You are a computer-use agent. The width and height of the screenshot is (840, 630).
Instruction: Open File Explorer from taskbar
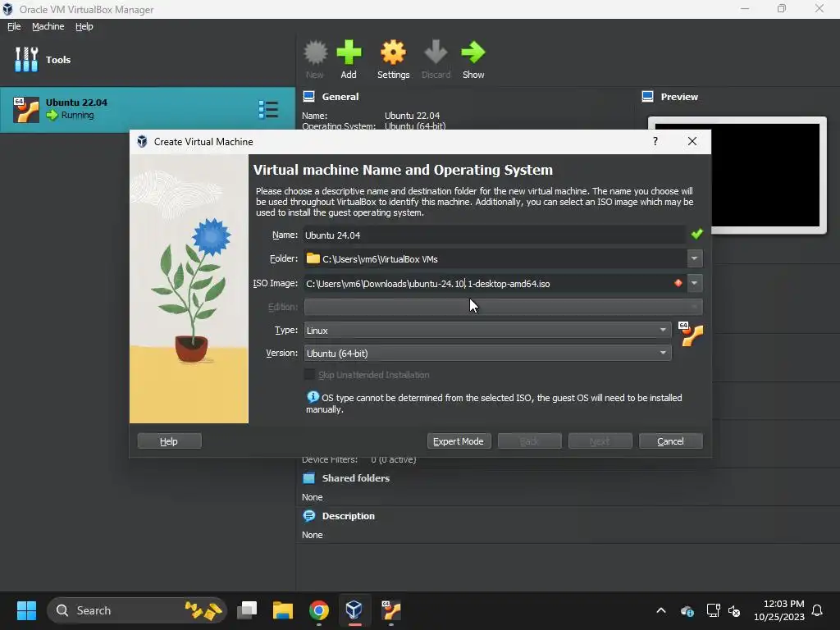[283, 610]
